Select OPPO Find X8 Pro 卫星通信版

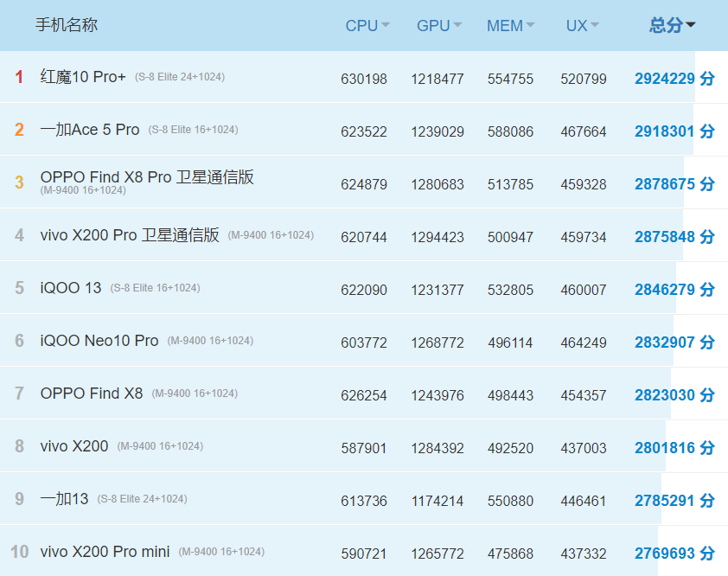tap(147, 177)
